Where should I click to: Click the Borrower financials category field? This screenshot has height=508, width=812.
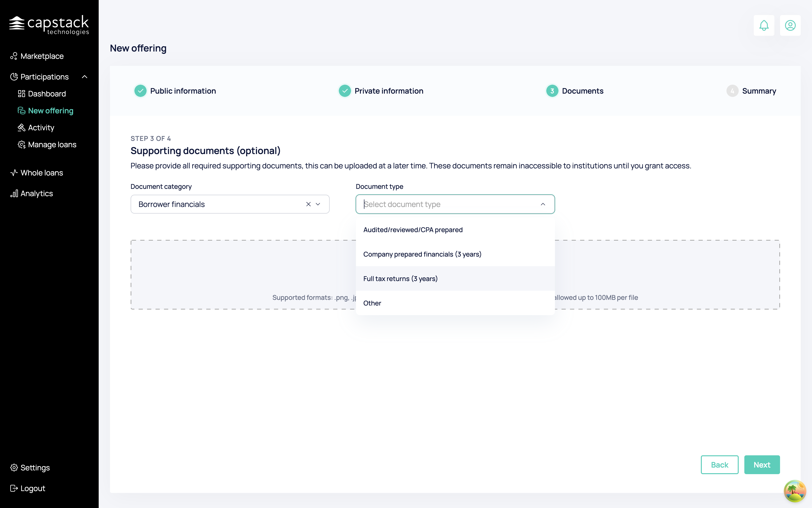tap(230, 204)
